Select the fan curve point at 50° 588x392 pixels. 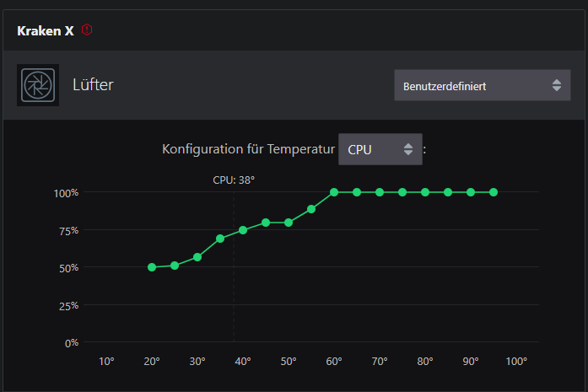pos(289,223)
